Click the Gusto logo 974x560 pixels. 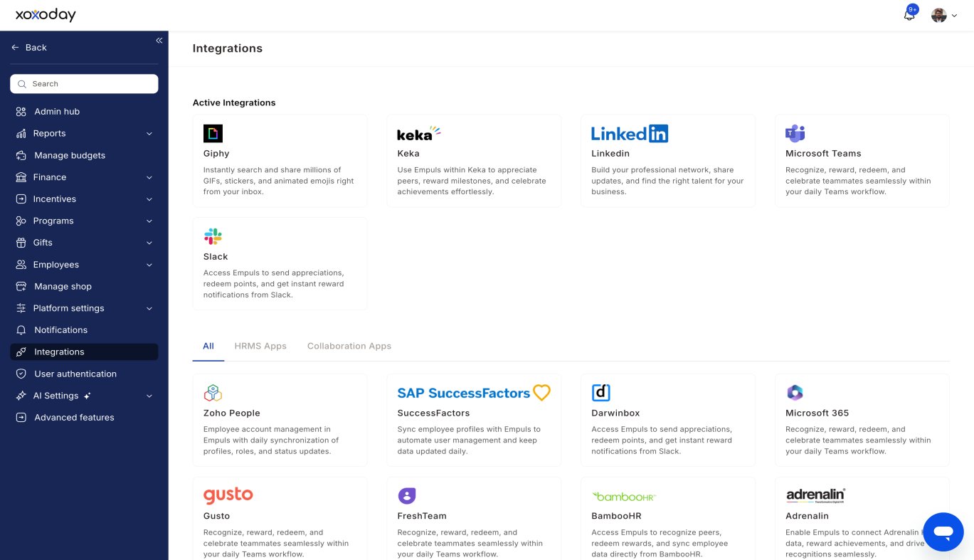[x=228, y=495]
